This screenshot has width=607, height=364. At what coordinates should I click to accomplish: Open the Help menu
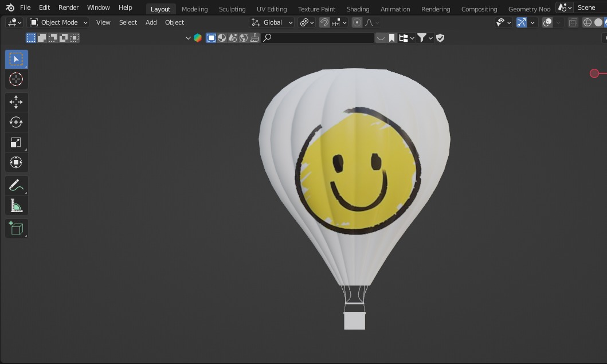[x=126, y=7]
